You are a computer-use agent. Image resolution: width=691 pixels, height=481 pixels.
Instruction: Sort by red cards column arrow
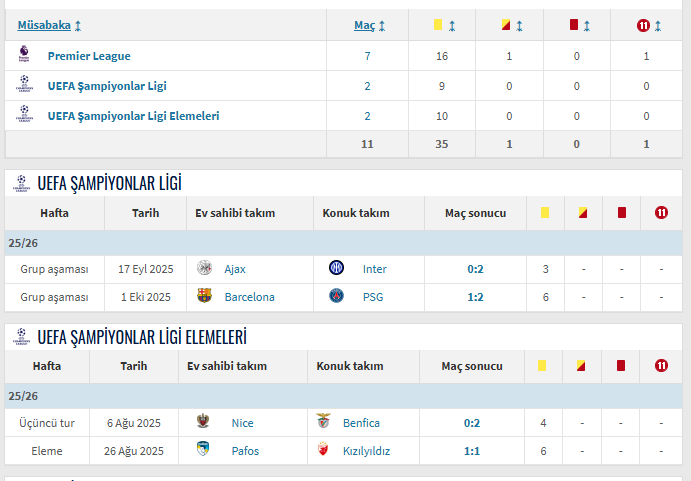click(586, 25)
